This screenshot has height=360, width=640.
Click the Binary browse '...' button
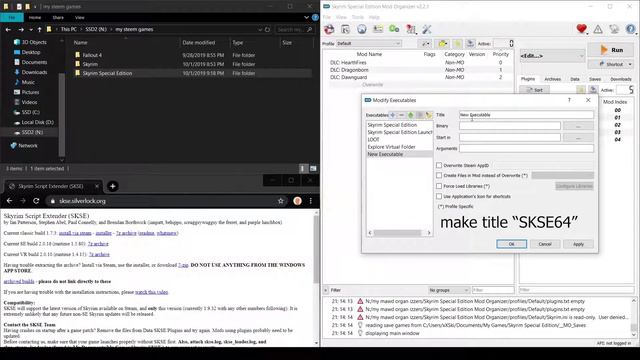point(578,126)
